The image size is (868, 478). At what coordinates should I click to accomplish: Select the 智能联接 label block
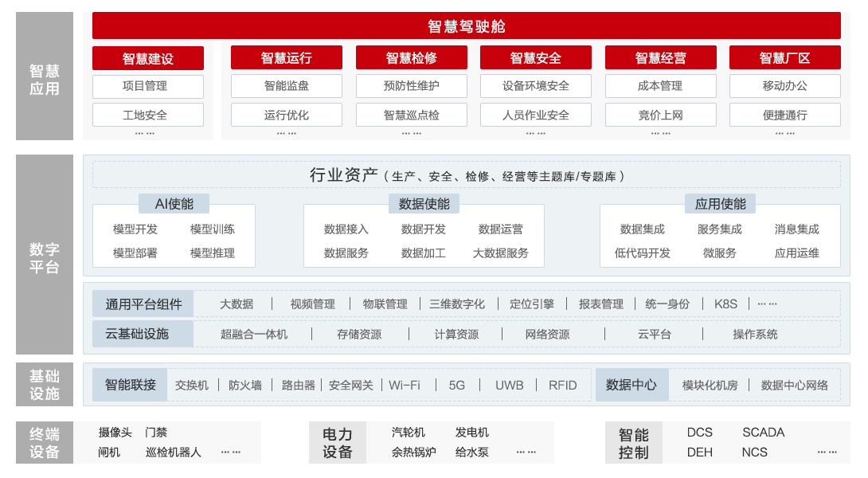131,386
